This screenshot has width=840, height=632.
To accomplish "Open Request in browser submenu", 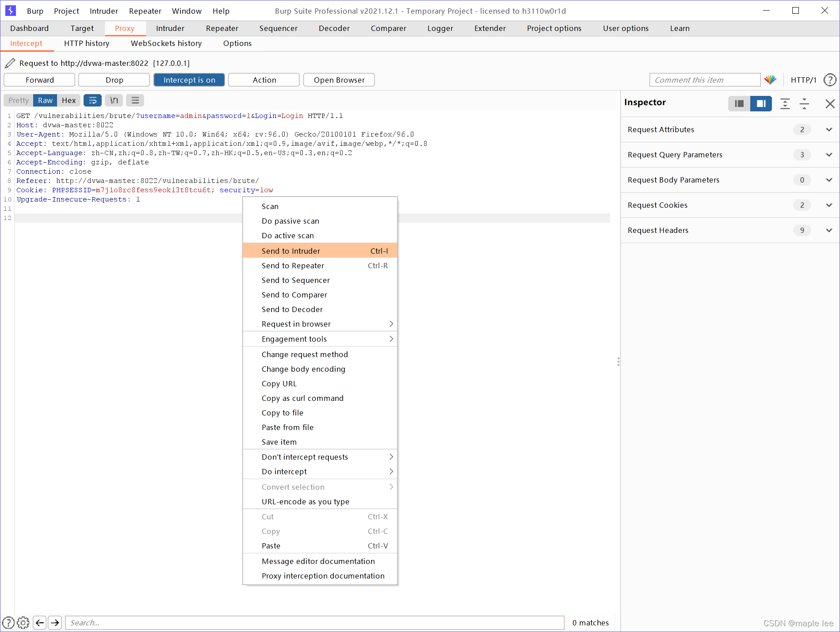I will pyautogui.click(x=320, y=324).
